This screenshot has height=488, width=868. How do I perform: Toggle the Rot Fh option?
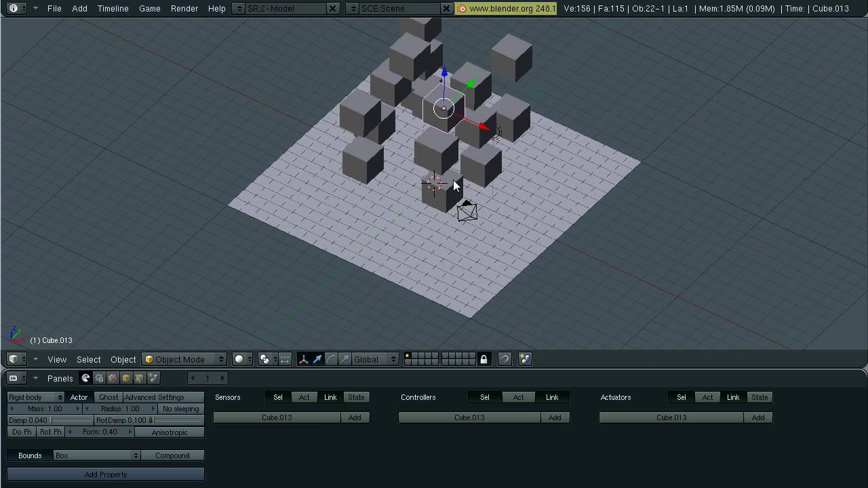pyautogui.click(x=50, y=432)
